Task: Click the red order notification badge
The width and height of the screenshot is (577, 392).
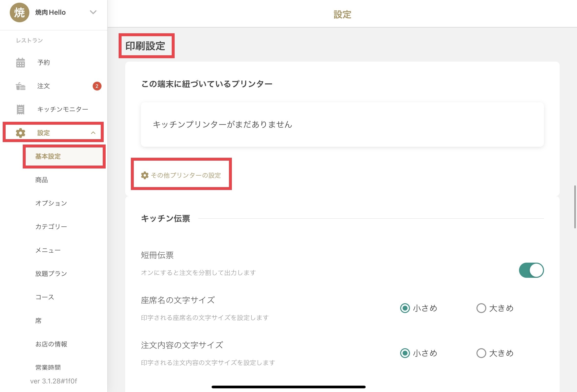Action: (x=97, y=86)
